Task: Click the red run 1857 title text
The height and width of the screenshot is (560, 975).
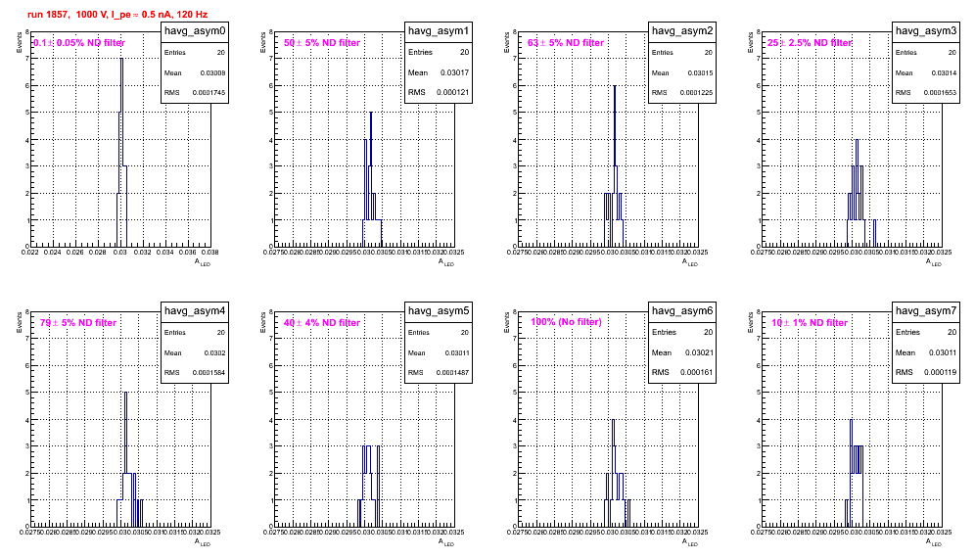Action: (x=117, y=15)
